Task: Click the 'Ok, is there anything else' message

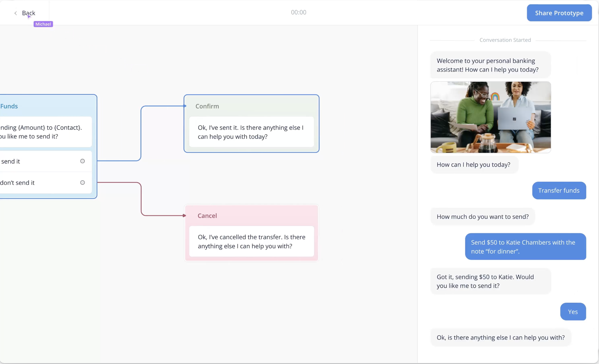Action: [501, 337]
